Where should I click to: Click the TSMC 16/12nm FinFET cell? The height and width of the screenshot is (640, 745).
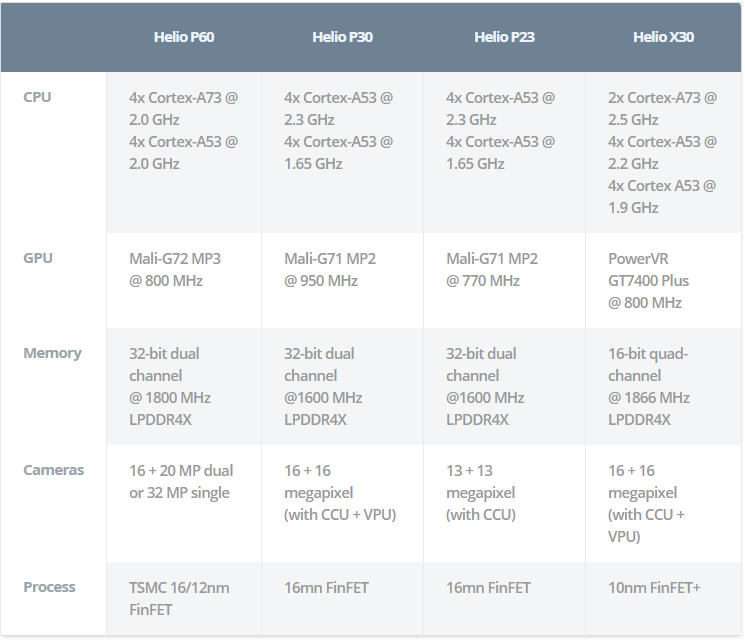184,598
